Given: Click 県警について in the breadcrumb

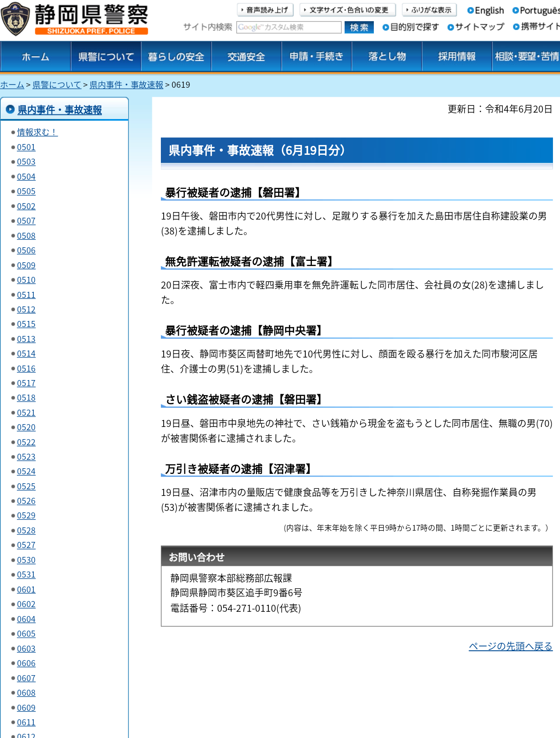Looking at the screenshot, I should (x=57, y=85).
